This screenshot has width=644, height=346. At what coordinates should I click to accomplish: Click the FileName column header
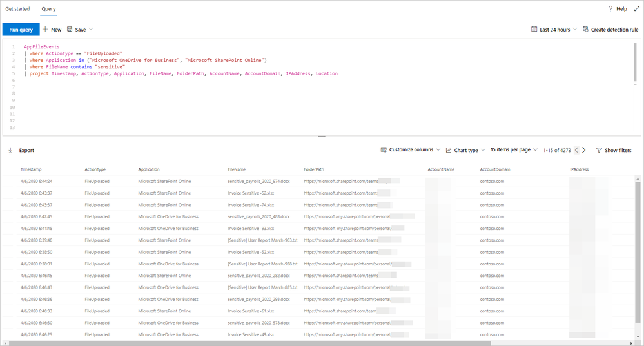(237, 169)
